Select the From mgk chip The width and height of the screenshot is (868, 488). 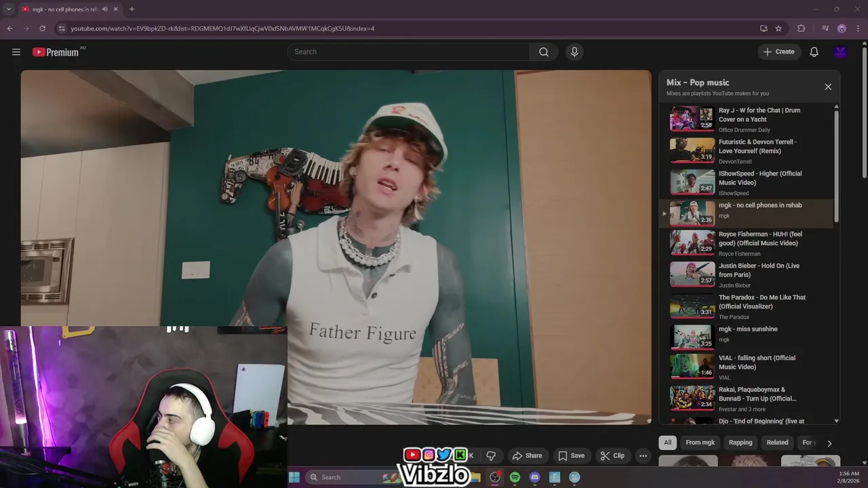700,443
